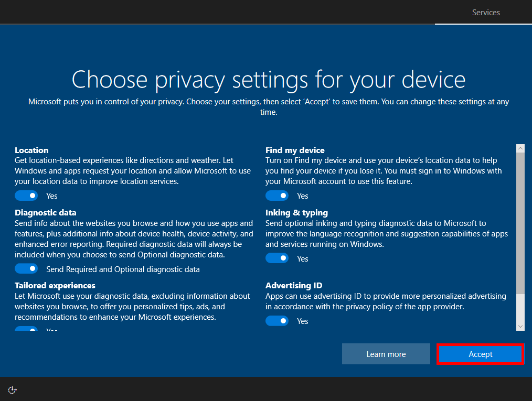Click the Find my device heading
532x401 pixels.
tap(295, 150)
